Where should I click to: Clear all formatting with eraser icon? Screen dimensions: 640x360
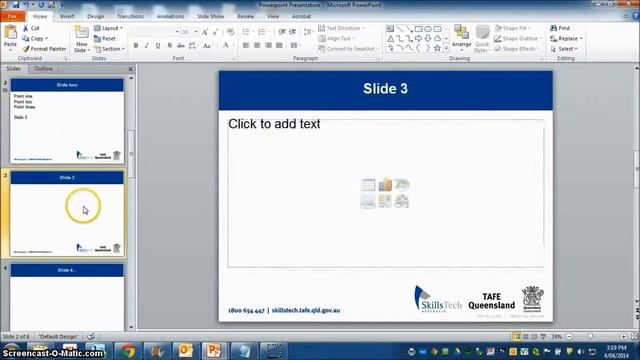pos(231,32)
